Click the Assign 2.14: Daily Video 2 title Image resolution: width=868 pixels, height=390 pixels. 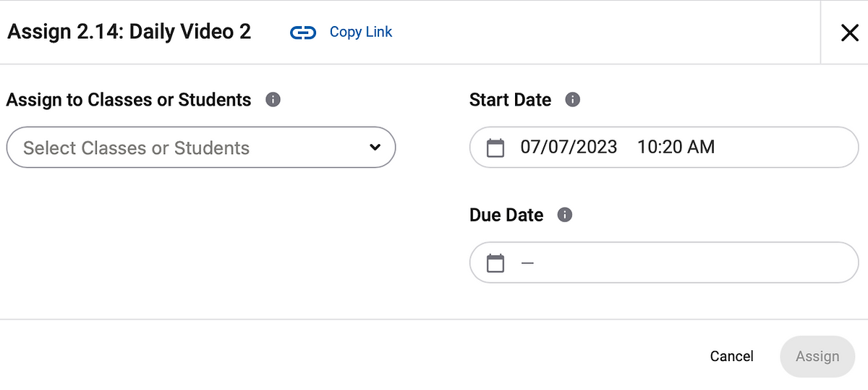point(129,33)
